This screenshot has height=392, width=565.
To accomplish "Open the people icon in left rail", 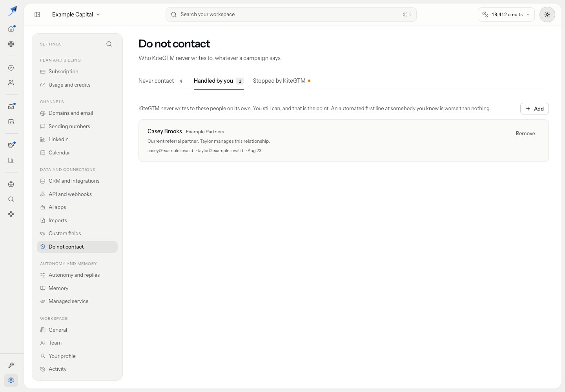I will [x=11, y=83].
